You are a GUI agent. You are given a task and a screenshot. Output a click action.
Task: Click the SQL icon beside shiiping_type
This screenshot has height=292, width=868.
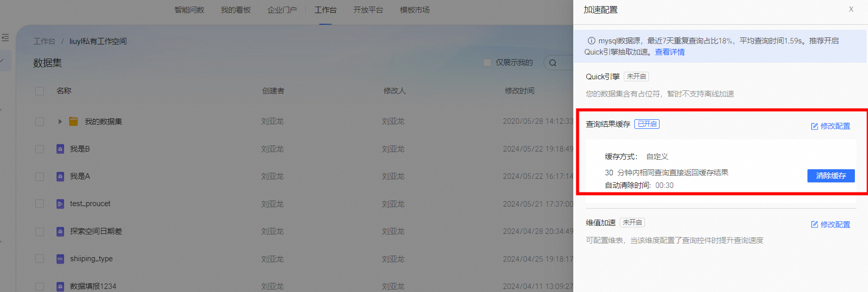pyautogui.click(x=60, y=259)
